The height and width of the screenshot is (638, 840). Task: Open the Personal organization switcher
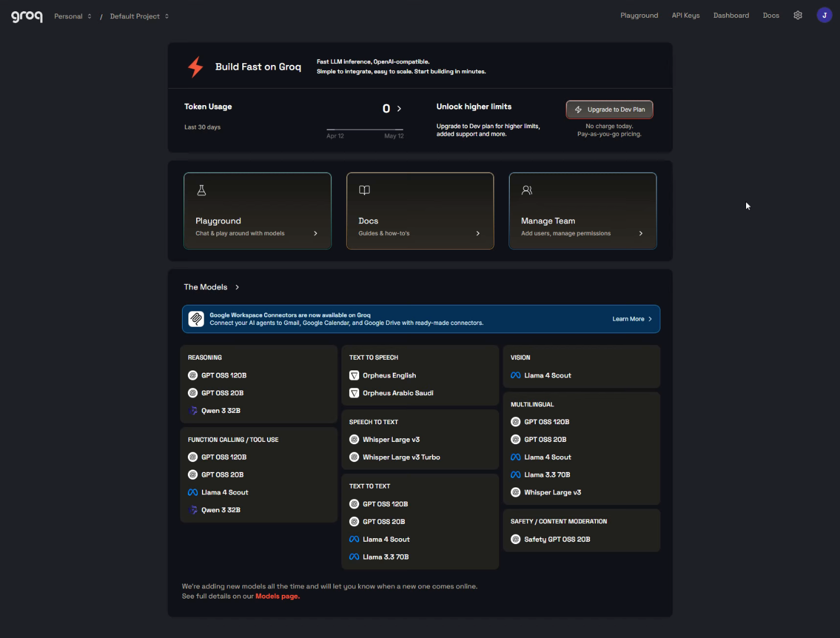73,16
